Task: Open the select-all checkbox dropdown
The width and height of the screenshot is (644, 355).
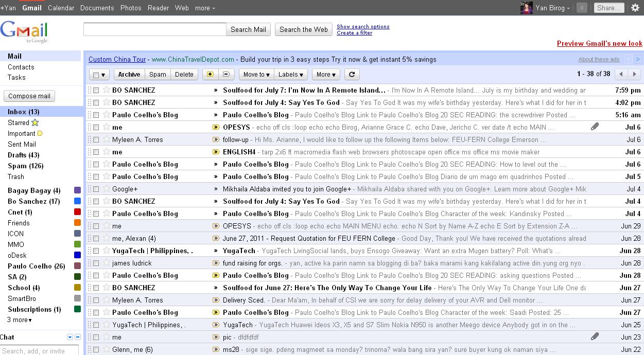Action: point(99,75)
